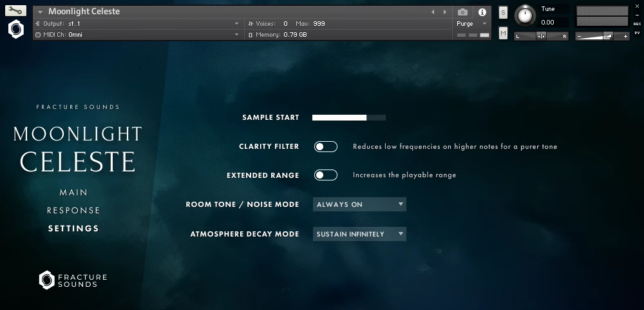The width and height of the screenshot is (644, 310).
Task: Click the output level meter
Action: (x=603, y=17)
